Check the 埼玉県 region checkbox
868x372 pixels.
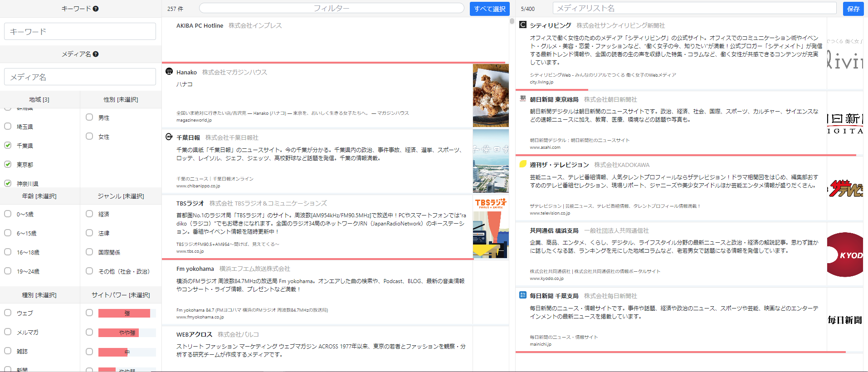[x=8, y=126]
